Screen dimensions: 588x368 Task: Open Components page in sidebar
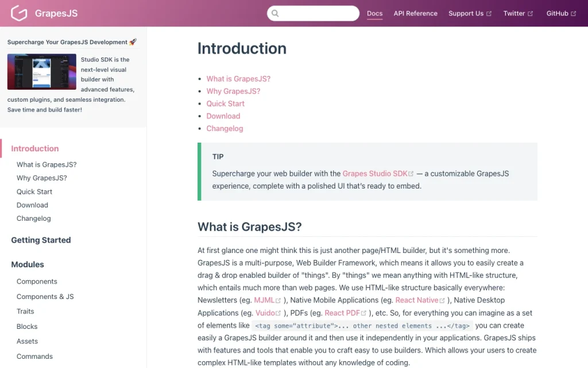pyautogui.click(x=37, y=282)
